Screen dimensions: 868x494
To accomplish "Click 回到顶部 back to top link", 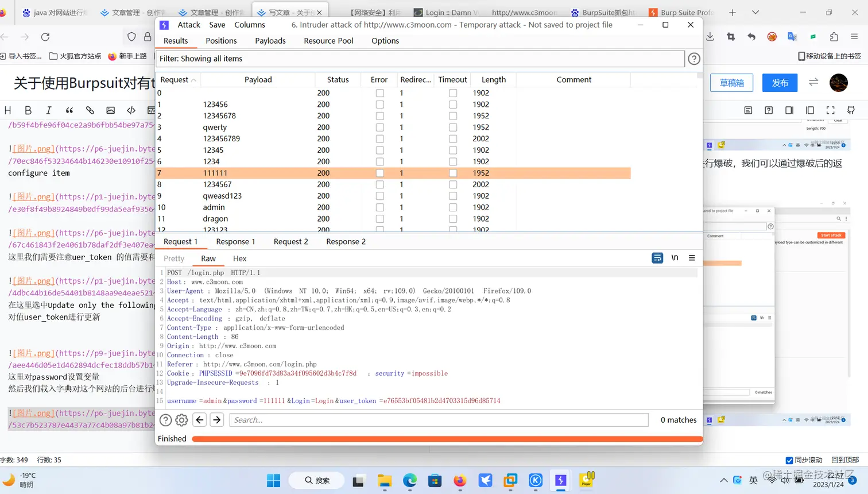I will point(845,460).
